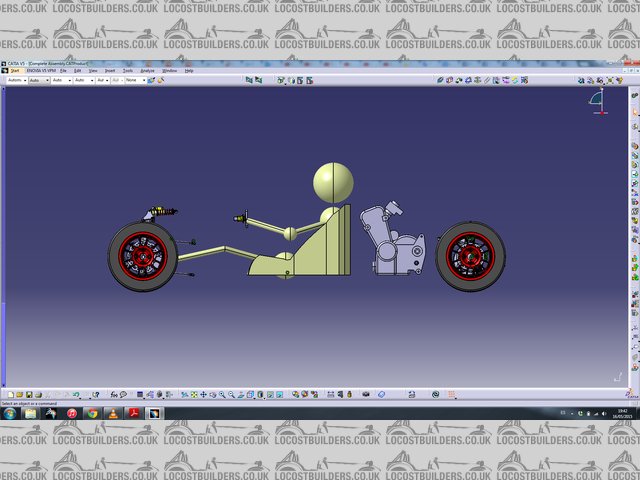640x480 pixels.
Task: Open the Start menu in CATIA
Action: pyautogui.click(x=14, y=71)
